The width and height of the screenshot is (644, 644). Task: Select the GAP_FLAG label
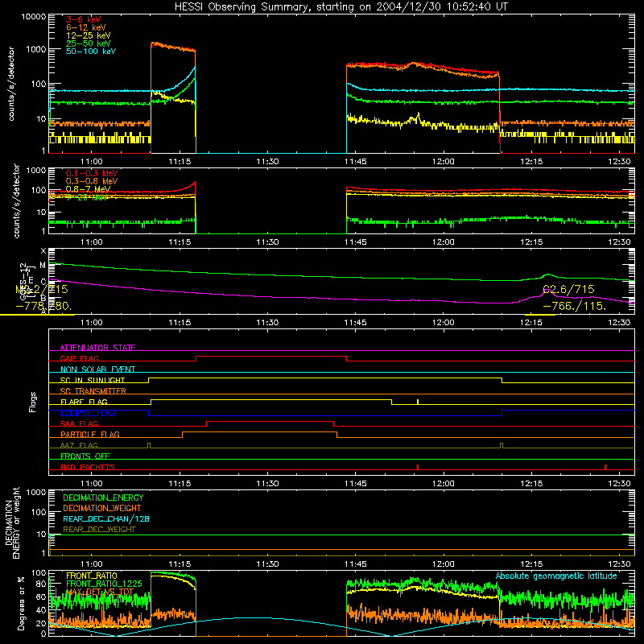(x=79, y=358)
